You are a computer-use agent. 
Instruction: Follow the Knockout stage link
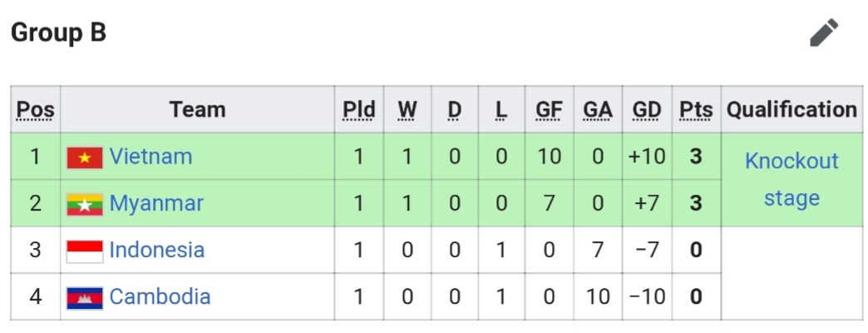click(792, 179)
